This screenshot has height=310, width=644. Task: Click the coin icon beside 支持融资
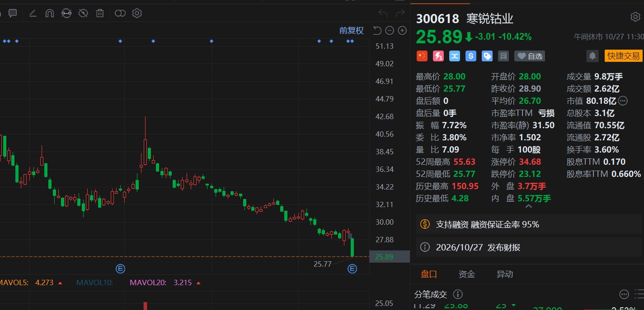pos(425,224)
